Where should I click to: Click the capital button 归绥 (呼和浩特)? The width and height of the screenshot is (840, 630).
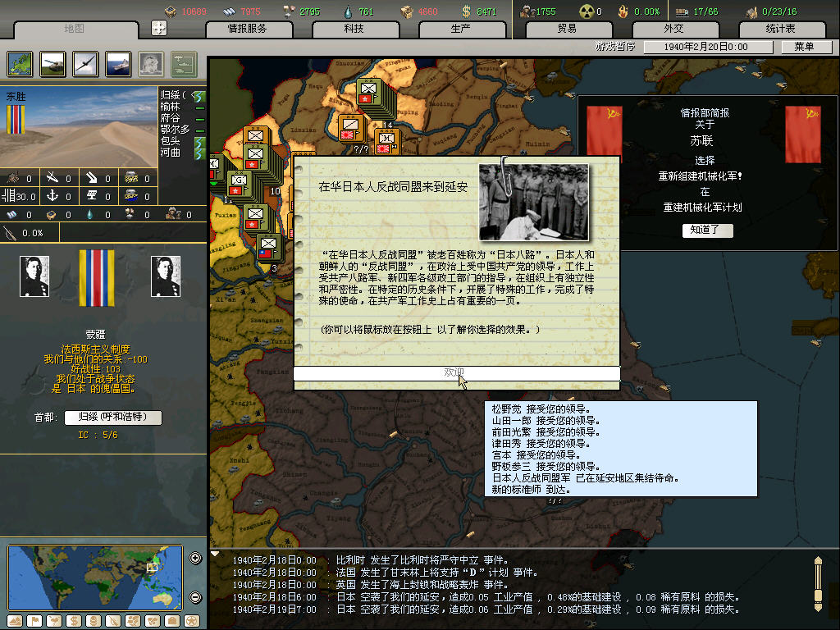tap(113, 418)
